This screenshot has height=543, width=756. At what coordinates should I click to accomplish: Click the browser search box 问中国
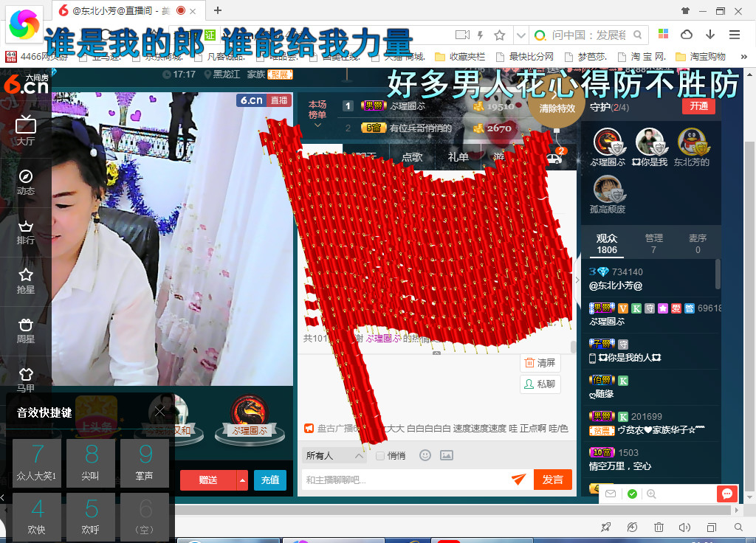click(588, 35)
